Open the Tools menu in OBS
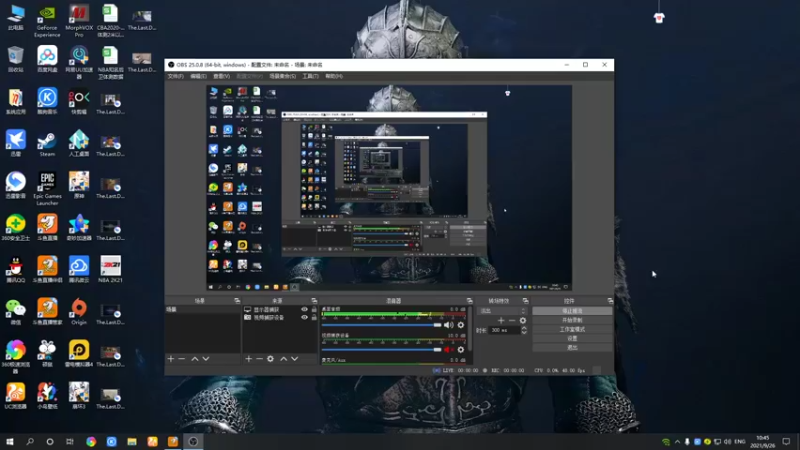 coord(310,76)
